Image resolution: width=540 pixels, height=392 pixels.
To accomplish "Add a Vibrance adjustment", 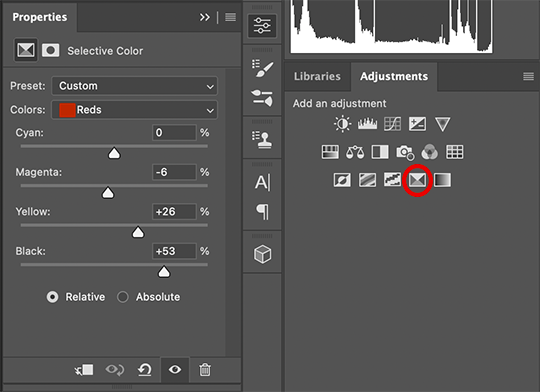I will (443, 124).
